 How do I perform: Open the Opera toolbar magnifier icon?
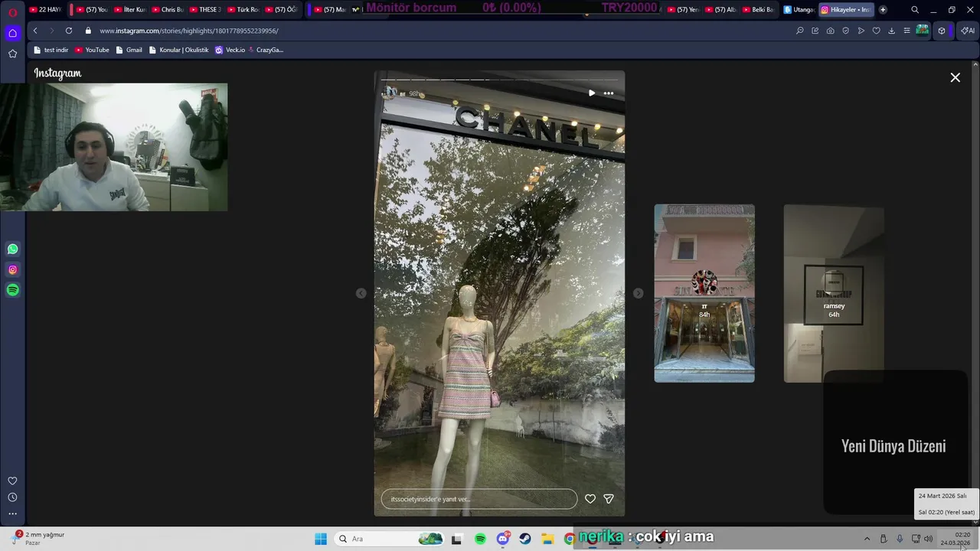800,31
